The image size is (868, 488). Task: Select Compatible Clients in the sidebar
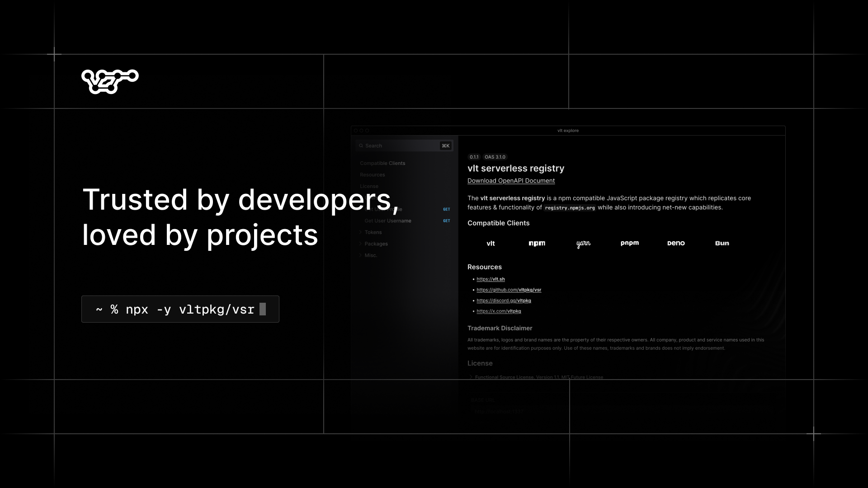(x=382, y=163)
